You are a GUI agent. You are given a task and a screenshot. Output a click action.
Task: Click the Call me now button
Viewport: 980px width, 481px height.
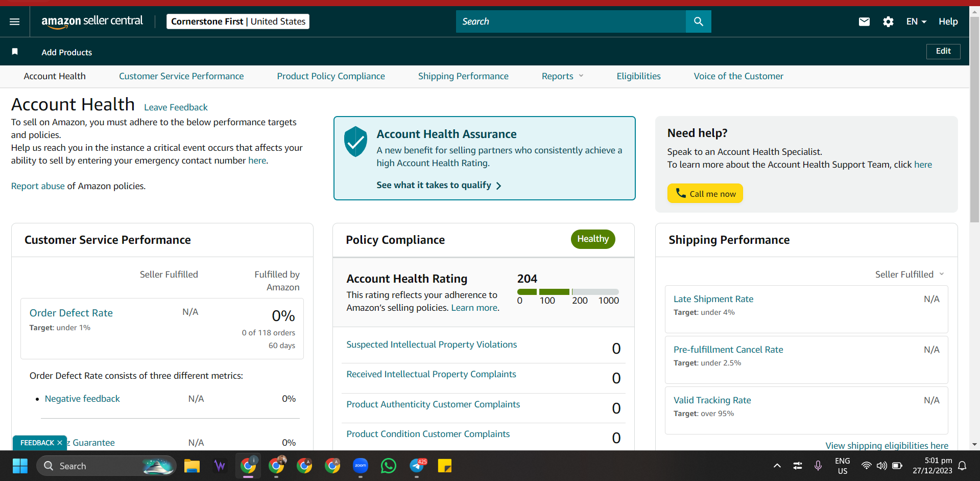coord(705,193)
